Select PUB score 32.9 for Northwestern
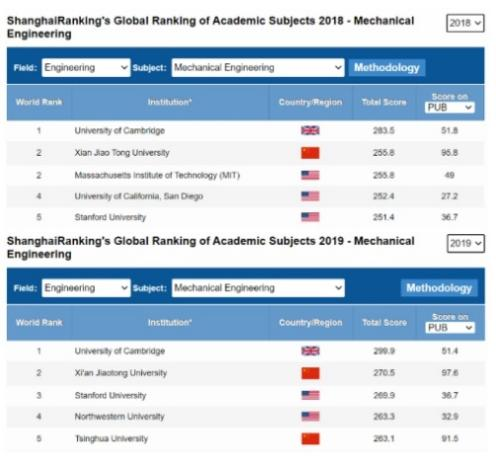 tap(450, 417)
